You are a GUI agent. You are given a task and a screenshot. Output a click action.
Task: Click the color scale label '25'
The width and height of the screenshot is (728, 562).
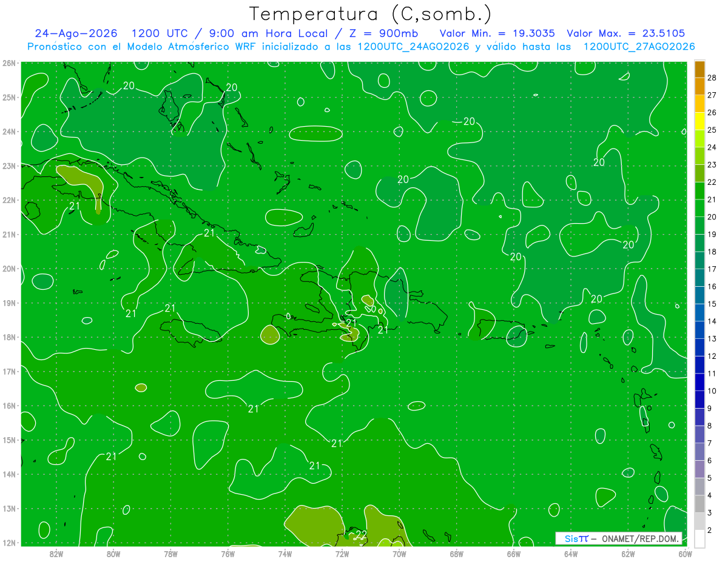712,130
